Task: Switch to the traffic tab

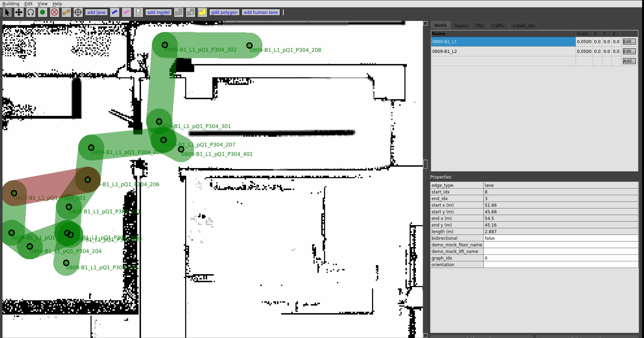Action: [498, 26]
